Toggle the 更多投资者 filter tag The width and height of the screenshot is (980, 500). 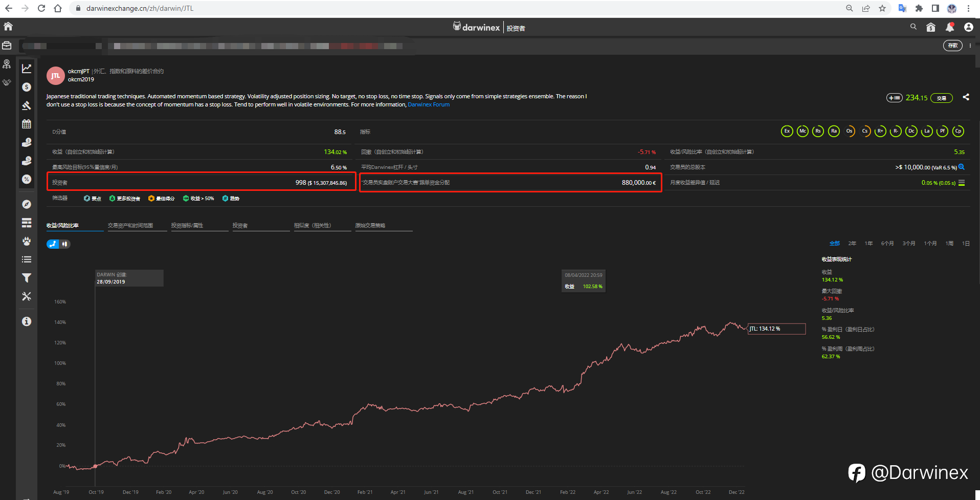[125, 199]
